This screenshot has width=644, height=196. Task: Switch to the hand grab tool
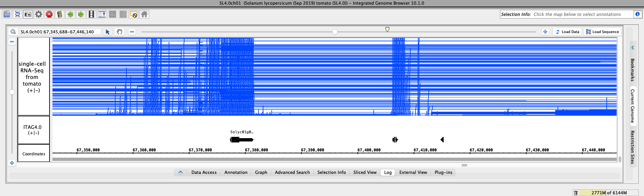[119, 32]
